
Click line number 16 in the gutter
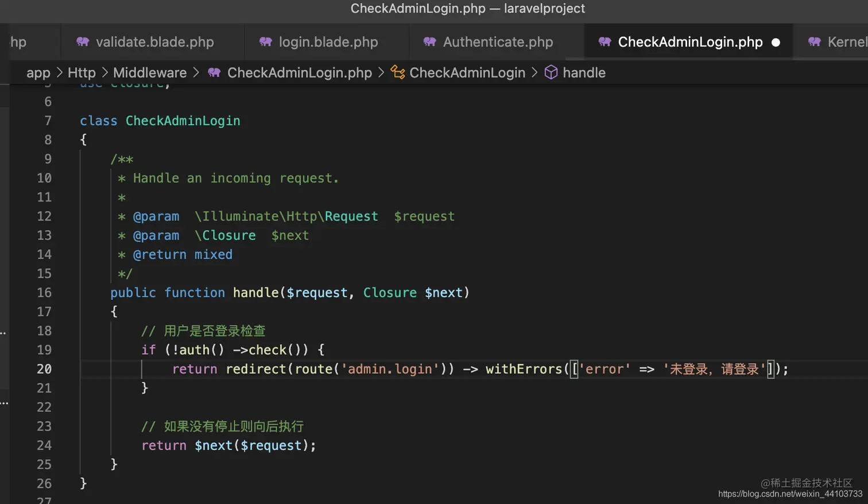pyautogui.click(x=44, y=293)
